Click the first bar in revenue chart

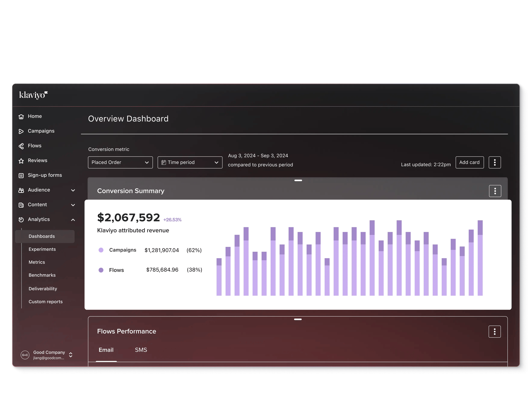click(219, 277)
